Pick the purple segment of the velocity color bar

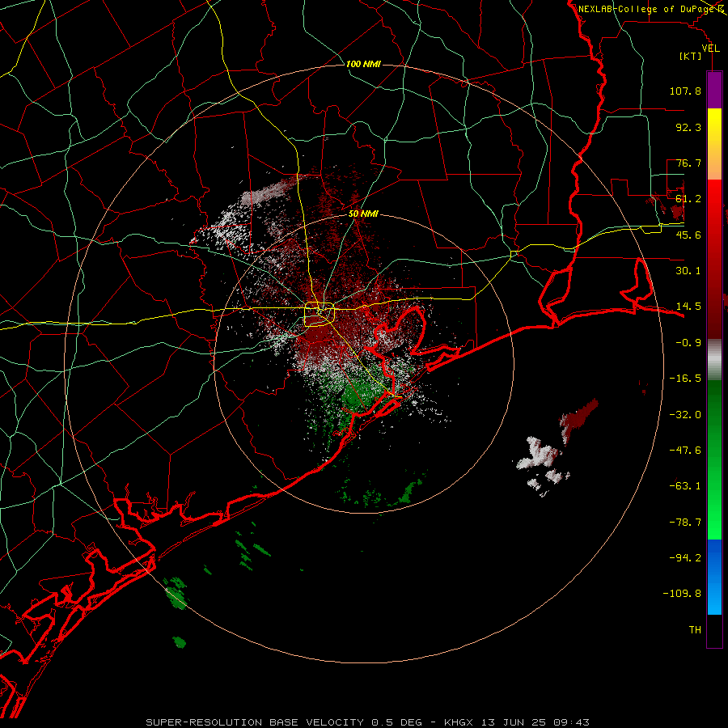(x=714, y=90)
